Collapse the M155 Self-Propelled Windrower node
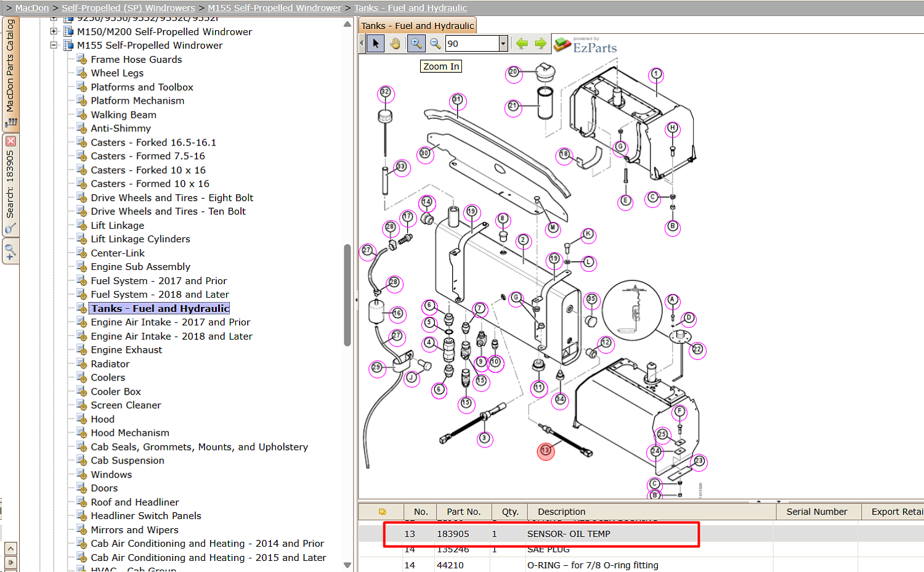The width and height of the screenshot is (924, 572). 54,45
